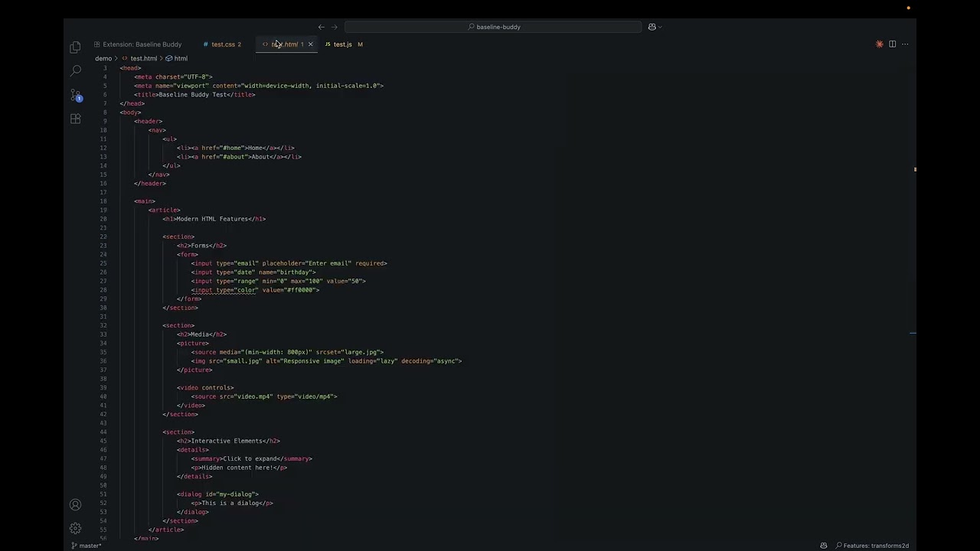Click the "Media" h2 heading text
This screenshot has height=551, width=980.
[200, 334]
